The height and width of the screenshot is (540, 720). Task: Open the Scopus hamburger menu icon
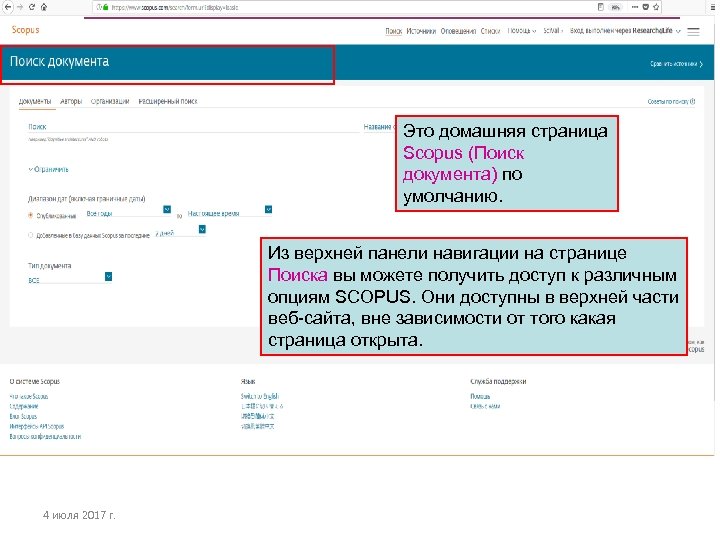click(x=693, y=32)
